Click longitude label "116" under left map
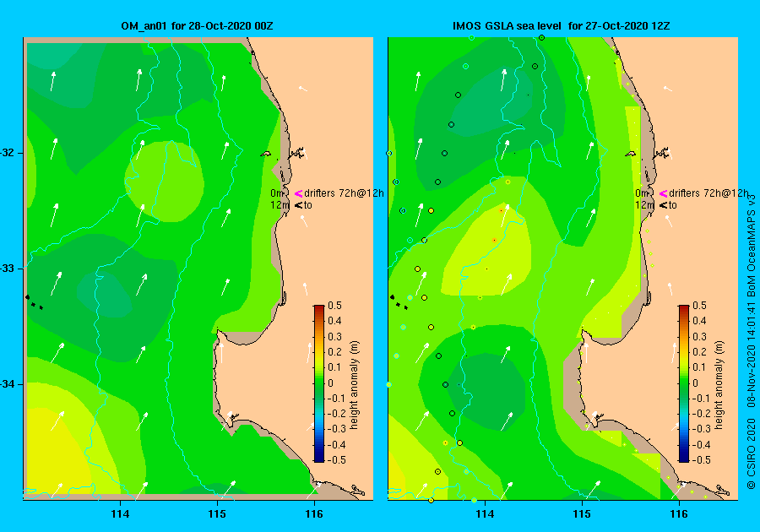Viewport: 760px width, 532px height. click(x=314, y=514)
